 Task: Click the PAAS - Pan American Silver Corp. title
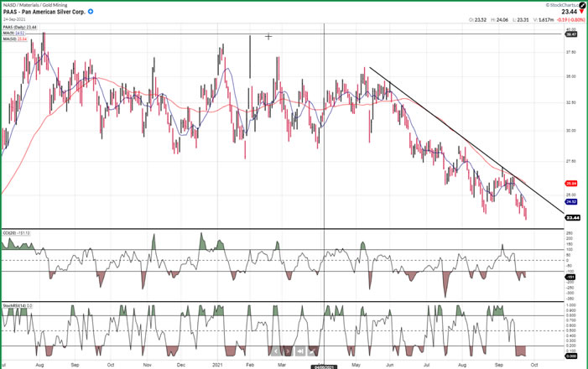(x=43, y=13)
